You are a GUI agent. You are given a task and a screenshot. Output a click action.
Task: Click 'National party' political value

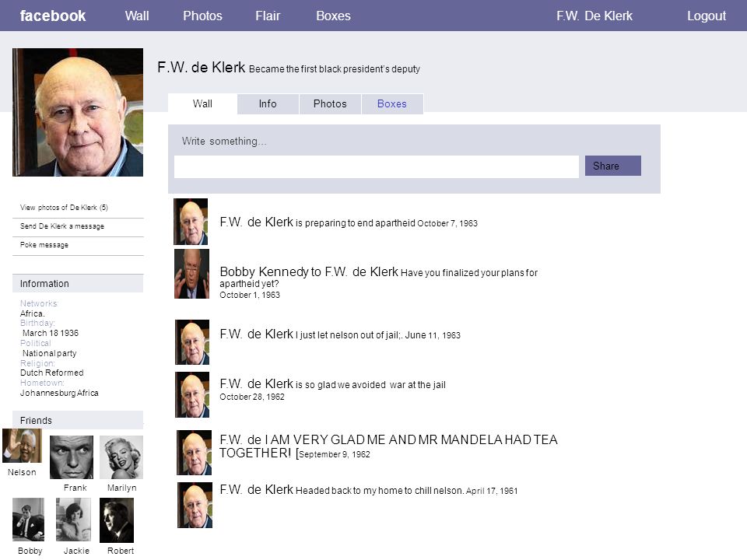(50, 353)
